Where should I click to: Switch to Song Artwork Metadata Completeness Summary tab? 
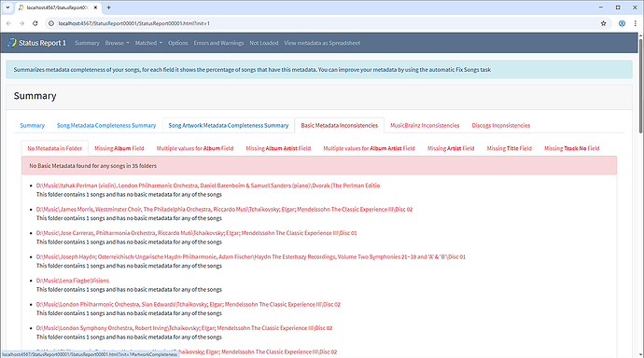229,125
